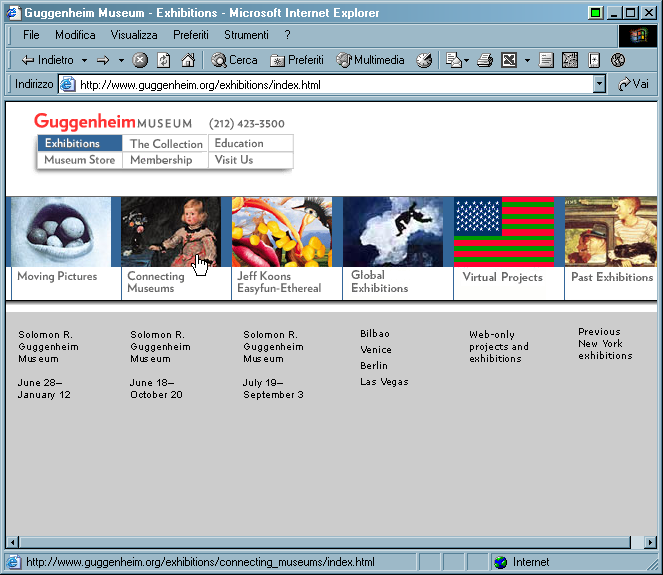Expand the Edit dropdown arrow
This screenshot has width=663, height=575.
[x=527, y=60]
